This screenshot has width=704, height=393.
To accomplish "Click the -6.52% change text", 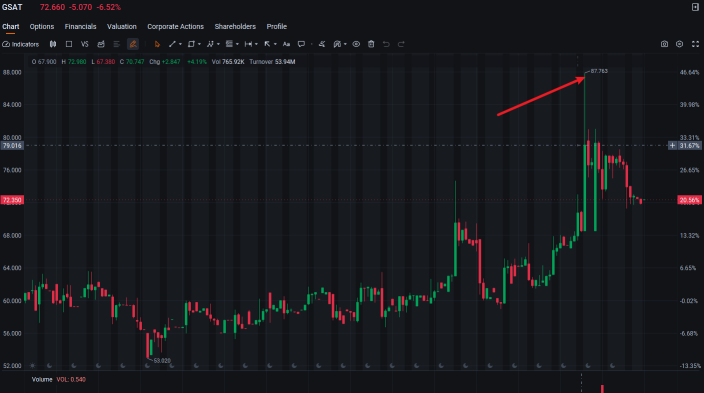I will tap(108, 7).
